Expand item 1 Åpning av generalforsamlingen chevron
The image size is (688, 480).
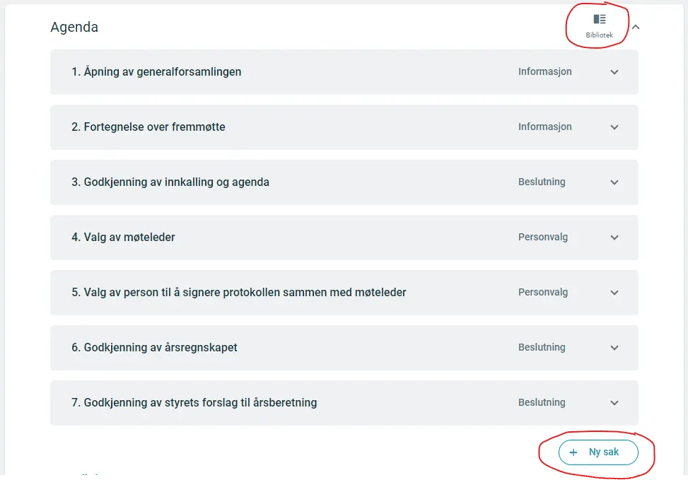[614, 72]
